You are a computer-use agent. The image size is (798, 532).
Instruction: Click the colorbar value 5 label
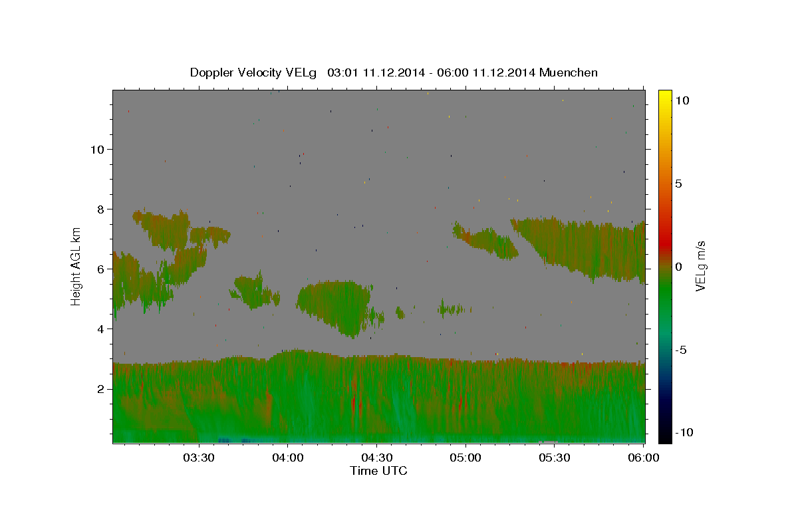coord(678,184)
